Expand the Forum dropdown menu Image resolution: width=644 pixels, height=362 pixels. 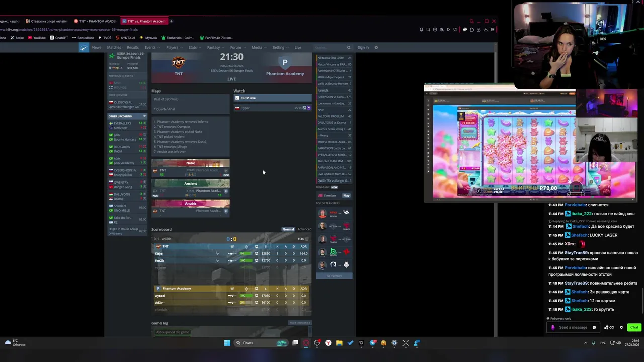[237, 47]
